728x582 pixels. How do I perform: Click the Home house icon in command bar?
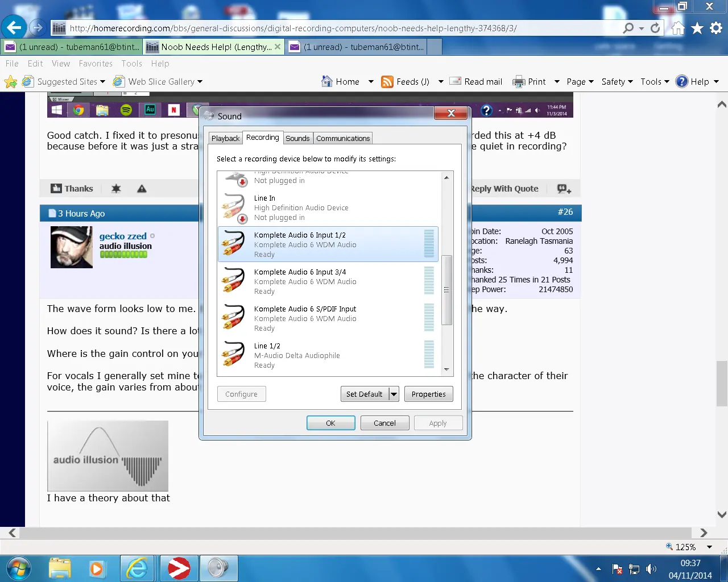327,81
